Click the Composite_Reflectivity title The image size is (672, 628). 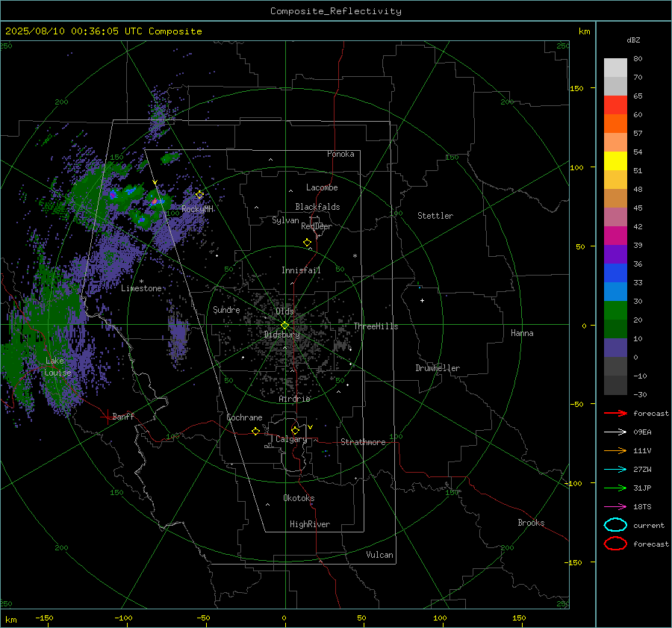coord(336,11)
